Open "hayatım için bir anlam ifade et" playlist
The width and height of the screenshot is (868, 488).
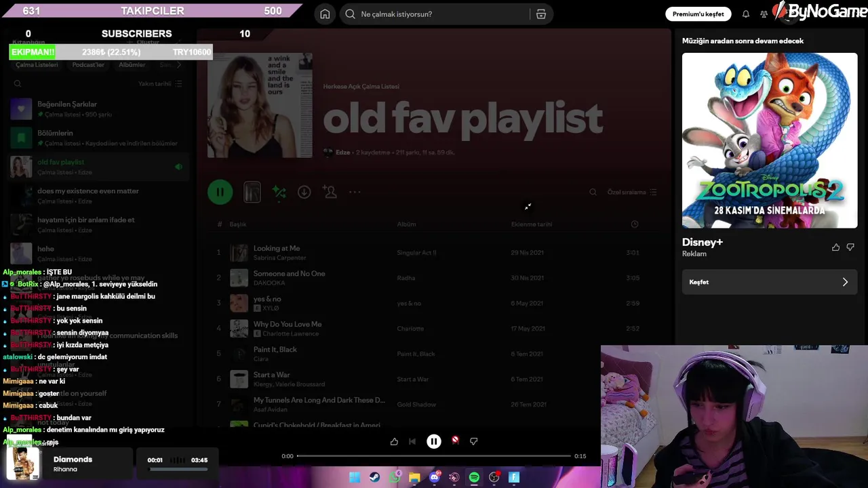98,224
